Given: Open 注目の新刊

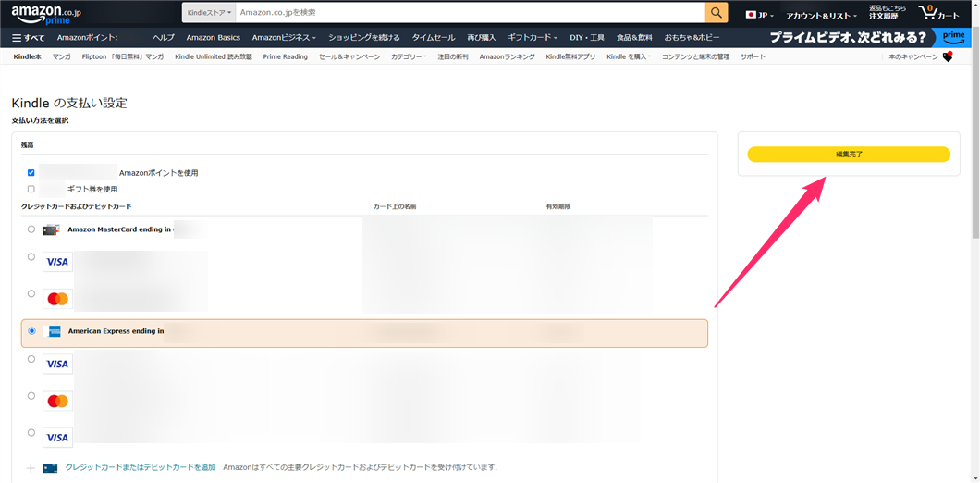Looking at the screenshot, I should (x=452, y=57).
